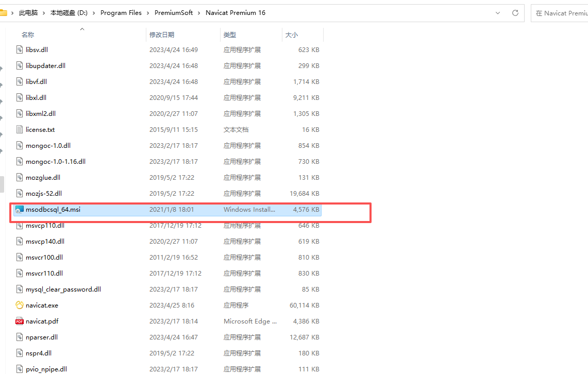Select the file name license.txt

coord(40,129)
